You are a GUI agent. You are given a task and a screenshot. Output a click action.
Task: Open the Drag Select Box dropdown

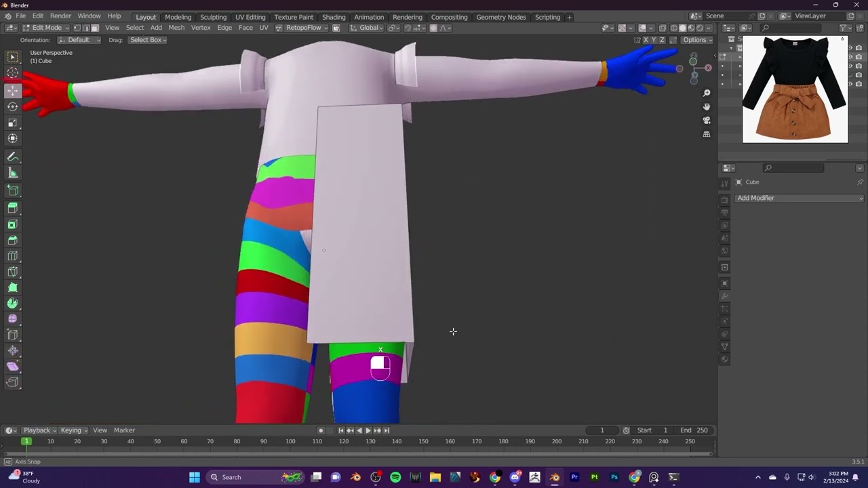(x=147, y=40)
